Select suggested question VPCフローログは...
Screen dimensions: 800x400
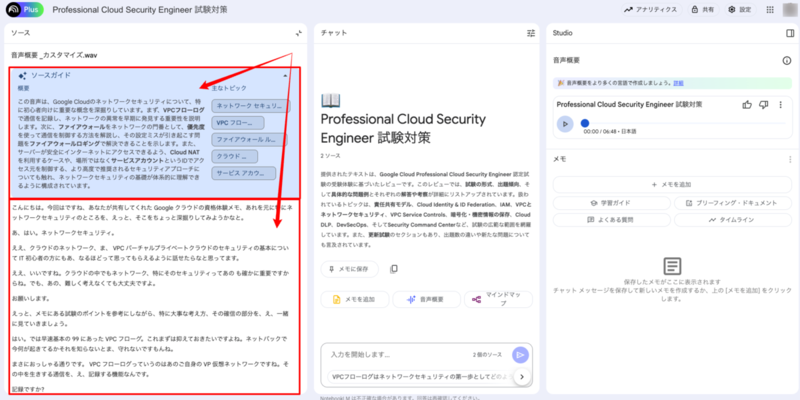coord(418,377)
